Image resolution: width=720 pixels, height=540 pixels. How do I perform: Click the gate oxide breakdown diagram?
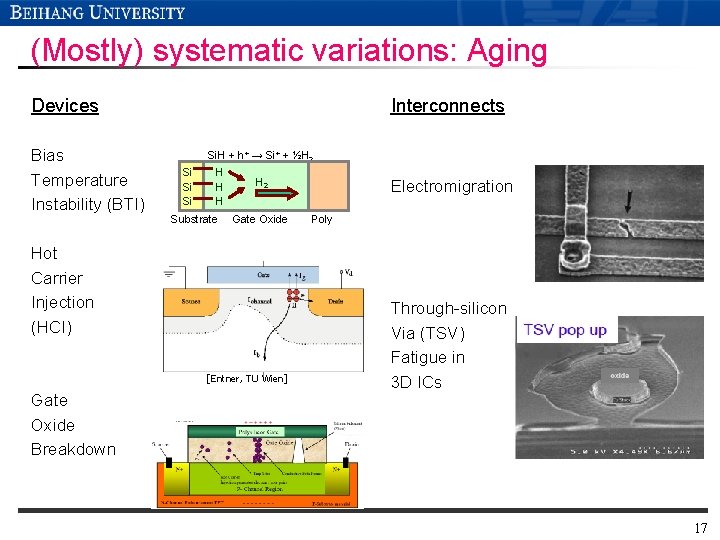(x=257, y=464)
